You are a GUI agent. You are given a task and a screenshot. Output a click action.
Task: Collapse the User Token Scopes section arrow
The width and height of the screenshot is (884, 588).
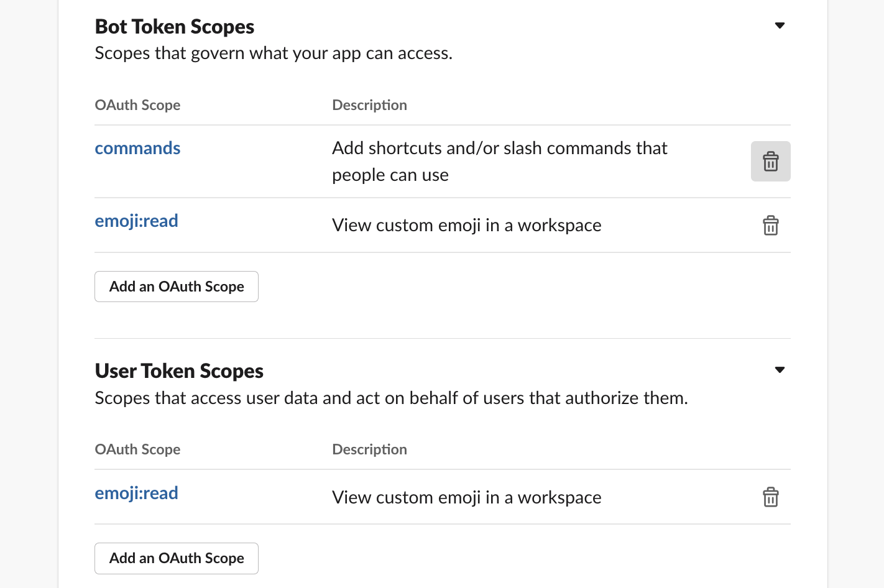pyautogui.click(x=780, y=370)
